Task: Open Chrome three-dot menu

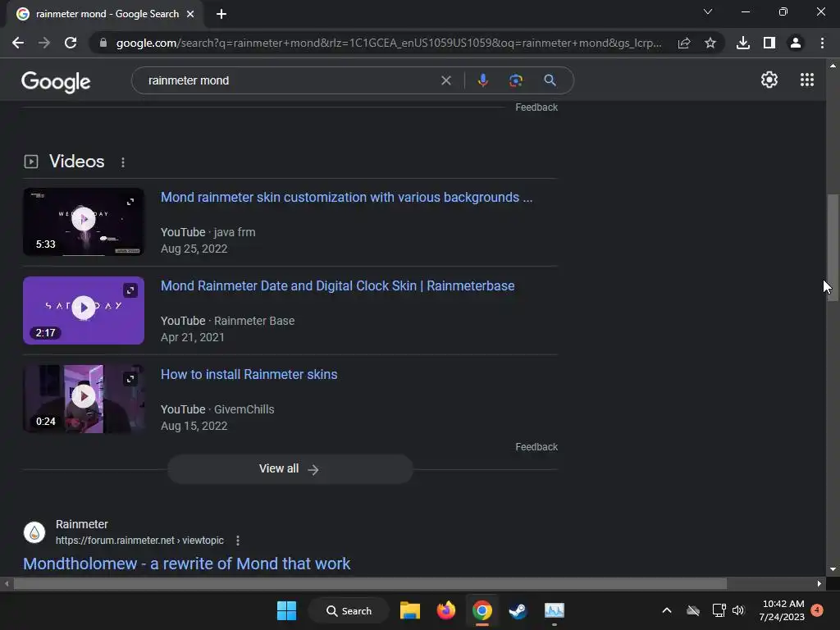Action: coord(822,43)
